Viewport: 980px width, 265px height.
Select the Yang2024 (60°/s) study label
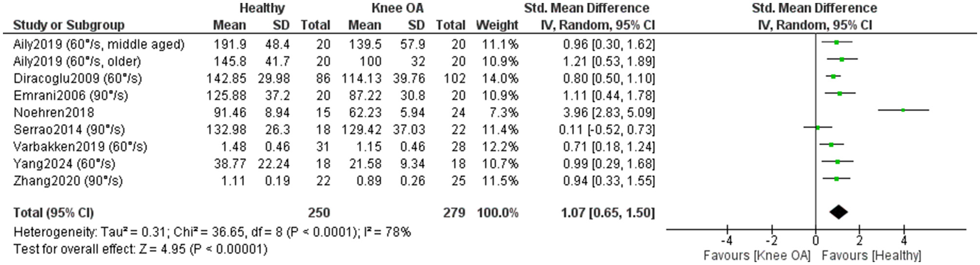tap(64, 164)
